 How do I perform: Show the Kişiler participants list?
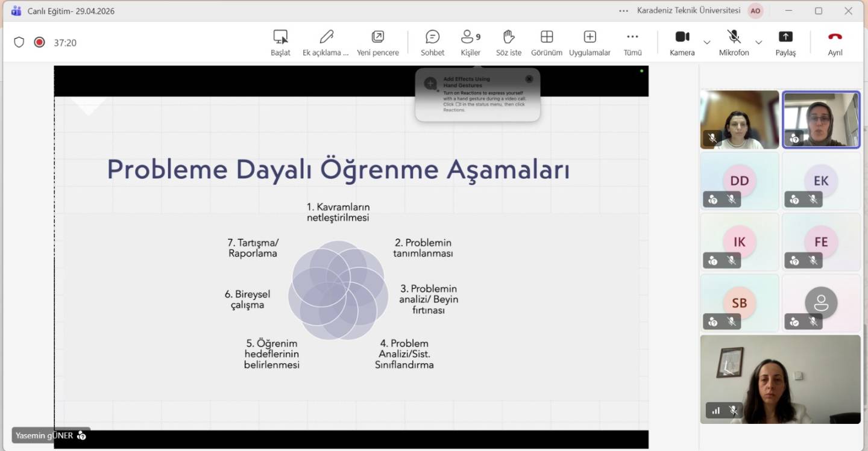click(470, 42)
